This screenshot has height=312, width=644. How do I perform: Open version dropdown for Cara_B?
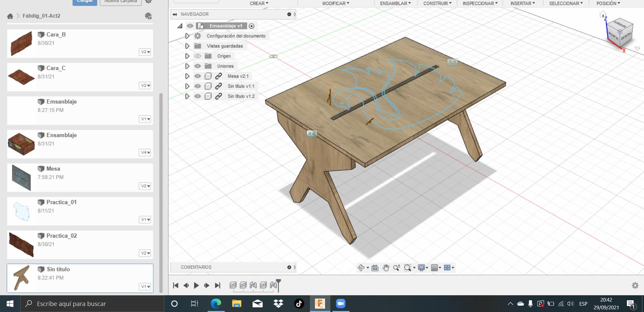(x=145, y=52)
